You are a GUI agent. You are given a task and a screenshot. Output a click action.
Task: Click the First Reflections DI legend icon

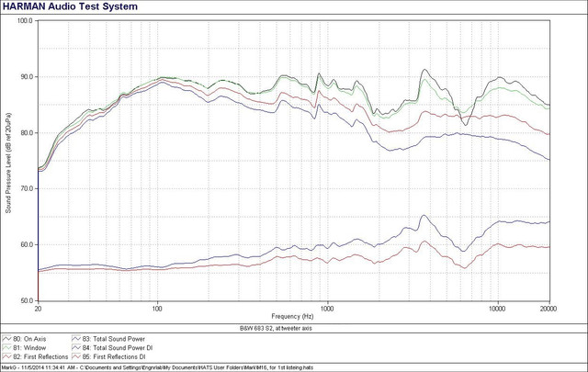(x=76, y=356)
